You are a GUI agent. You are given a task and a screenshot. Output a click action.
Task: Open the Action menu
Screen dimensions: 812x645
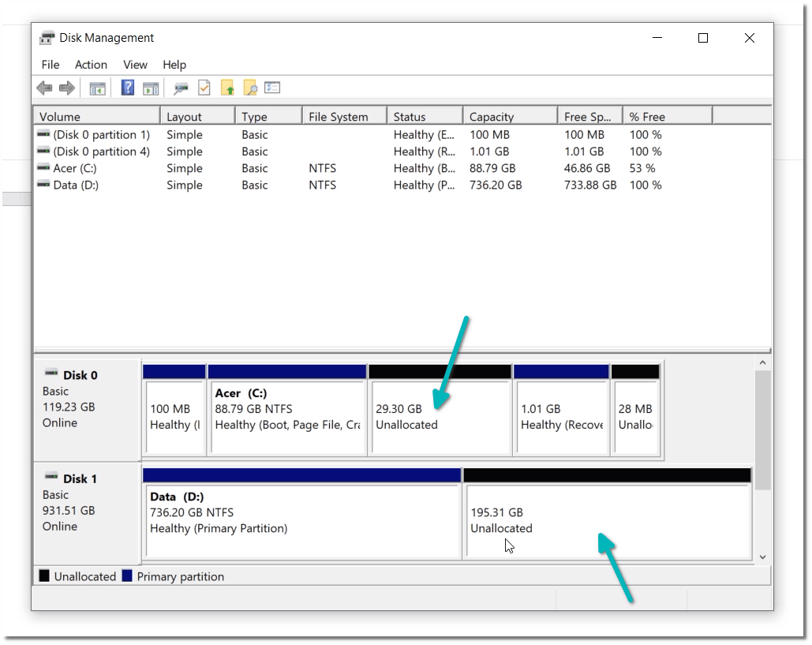tap(91, 65)
